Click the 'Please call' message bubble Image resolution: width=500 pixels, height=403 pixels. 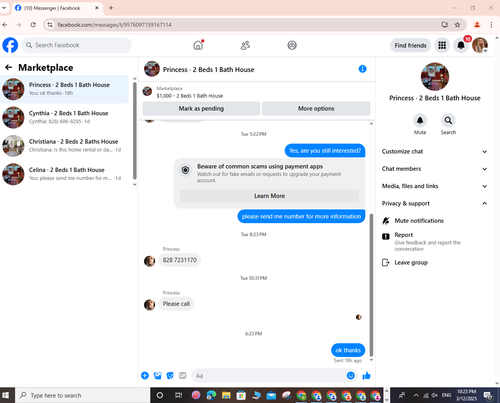(x=176, y=304)
